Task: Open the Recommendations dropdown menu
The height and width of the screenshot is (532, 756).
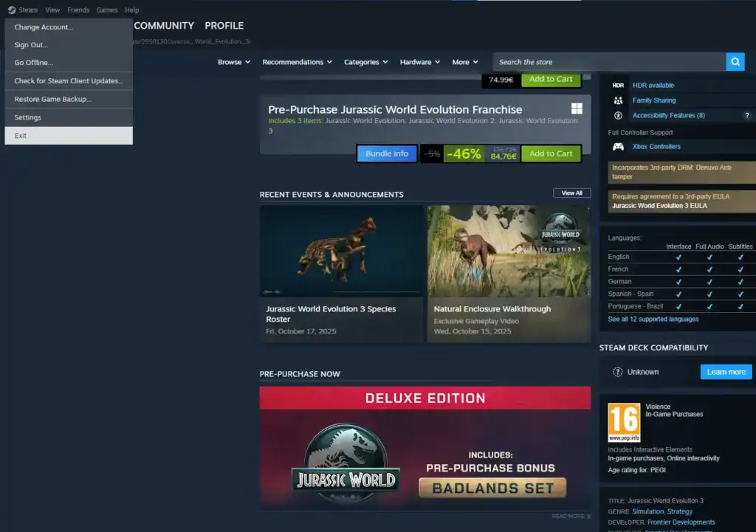Action: coord(297,62)
